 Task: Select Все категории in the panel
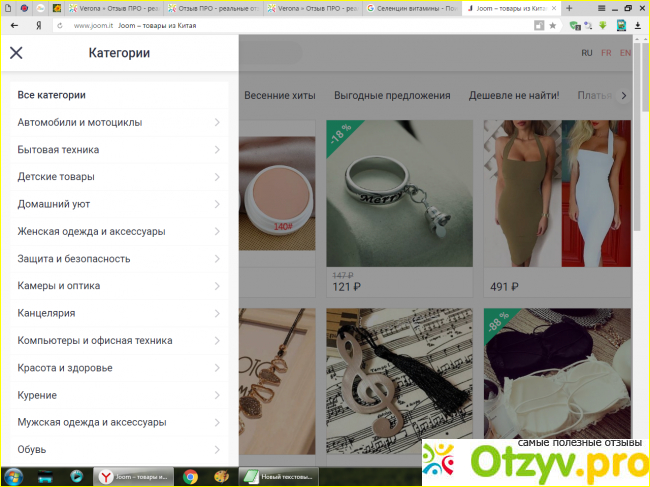[x=51, y=95]
